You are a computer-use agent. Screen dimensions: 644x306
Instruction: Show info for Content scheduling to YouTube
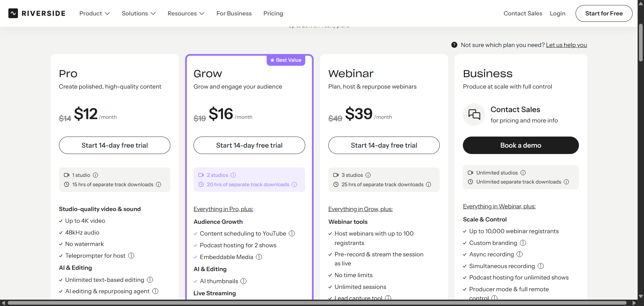coord(292,234)
